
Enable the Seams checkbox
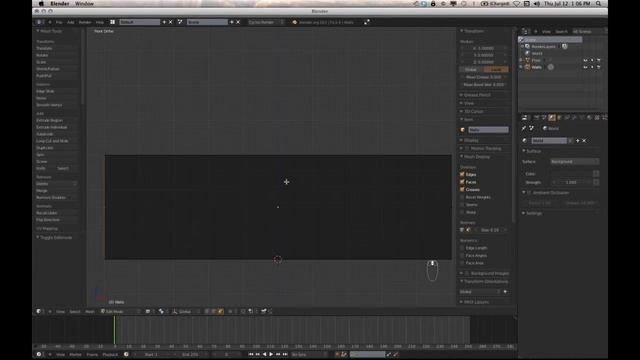(x=462, y=205)
